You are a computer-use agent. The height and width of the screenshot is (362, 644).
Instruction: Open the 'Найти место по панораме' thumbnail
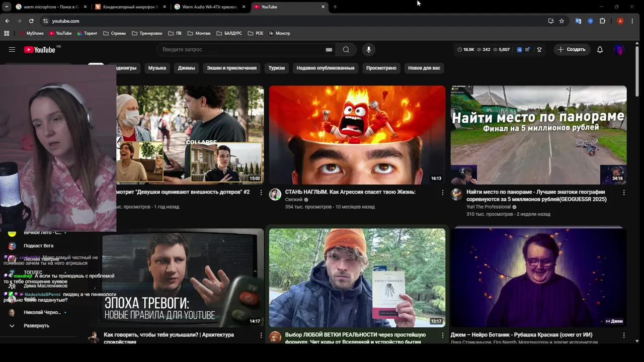(538, 135)
